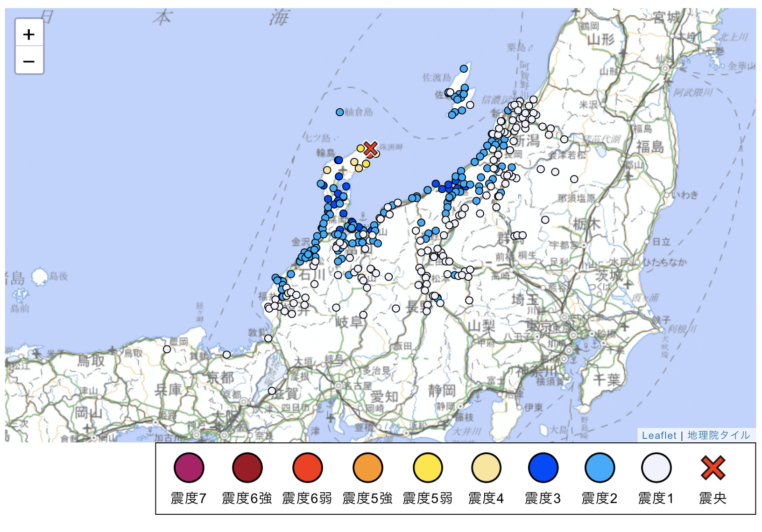Open the 地理院タイル attribution link
This screenshot has height=532, width=762.
pyautogui.click(x=718, y=435)
